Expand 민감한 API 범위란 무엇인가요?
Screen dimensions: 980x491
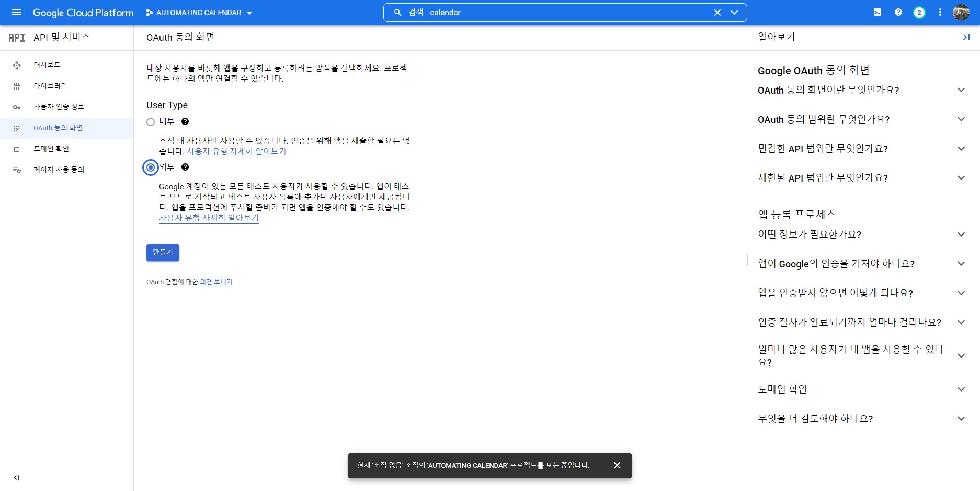861,149
